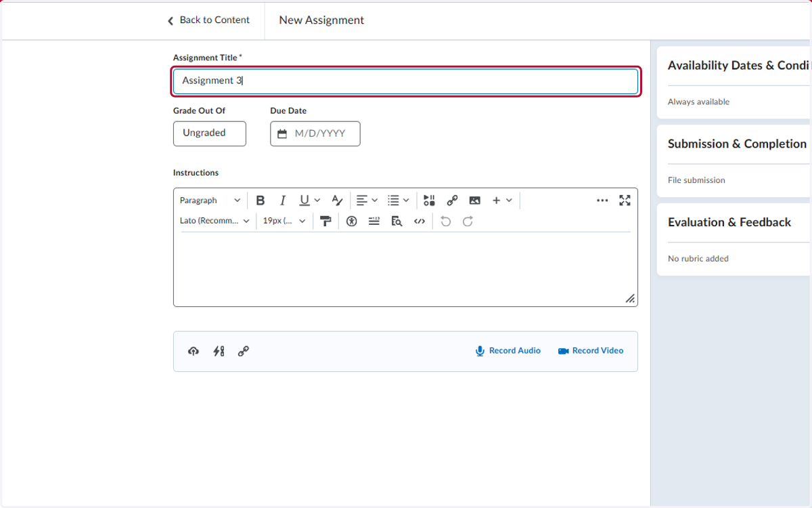Run the accessibility checker
Screen dimensions: 812x508
[351, 221]
